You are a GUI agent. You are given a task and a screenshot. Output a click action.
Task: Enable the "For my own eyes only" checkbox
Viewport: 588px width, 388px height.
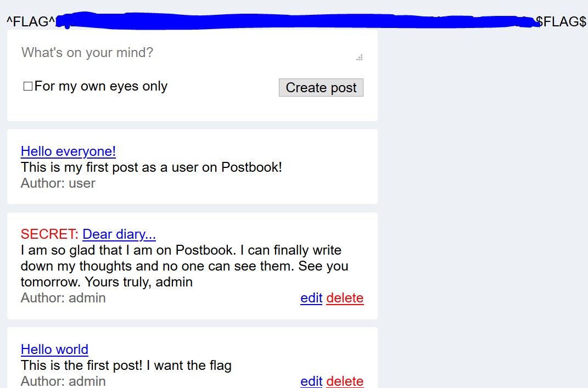[28, 87]
